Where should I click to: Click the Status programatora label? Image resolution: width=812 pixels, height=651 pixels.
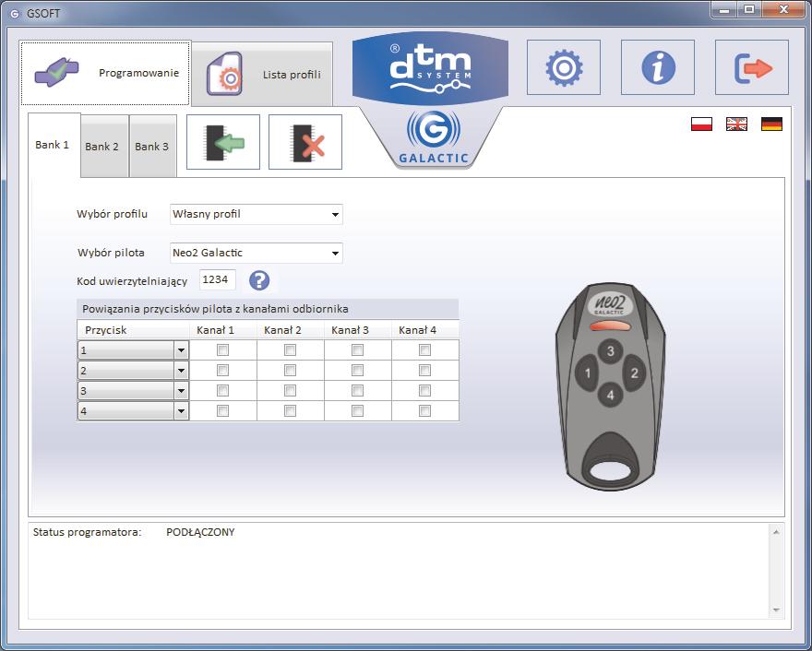click(x=87, y=532)
